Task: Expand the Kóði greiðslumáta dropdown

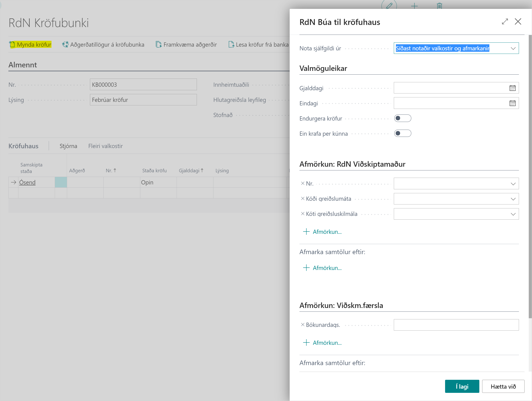Action: (513, 199)
